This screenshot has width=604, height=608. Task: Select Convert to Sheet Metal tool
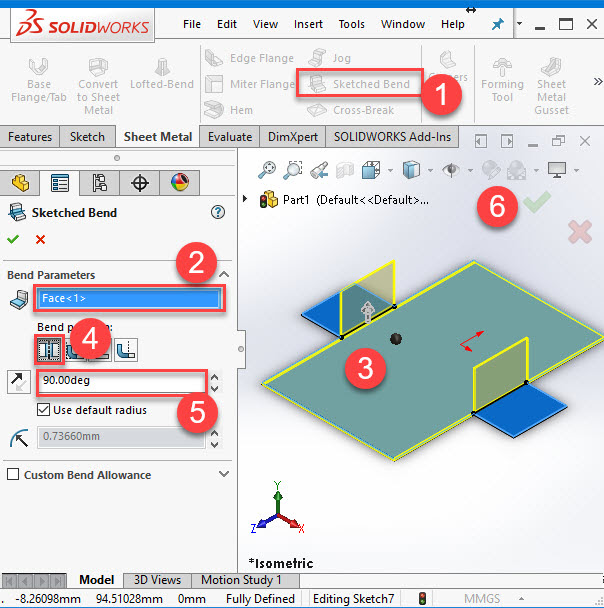tap(98, 86)
